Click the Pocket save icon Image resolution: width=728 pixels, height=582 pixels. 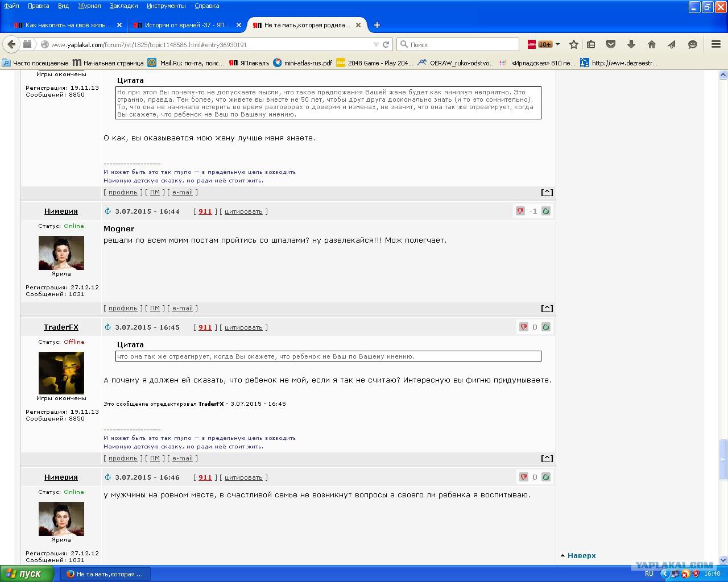pos(611,44)
